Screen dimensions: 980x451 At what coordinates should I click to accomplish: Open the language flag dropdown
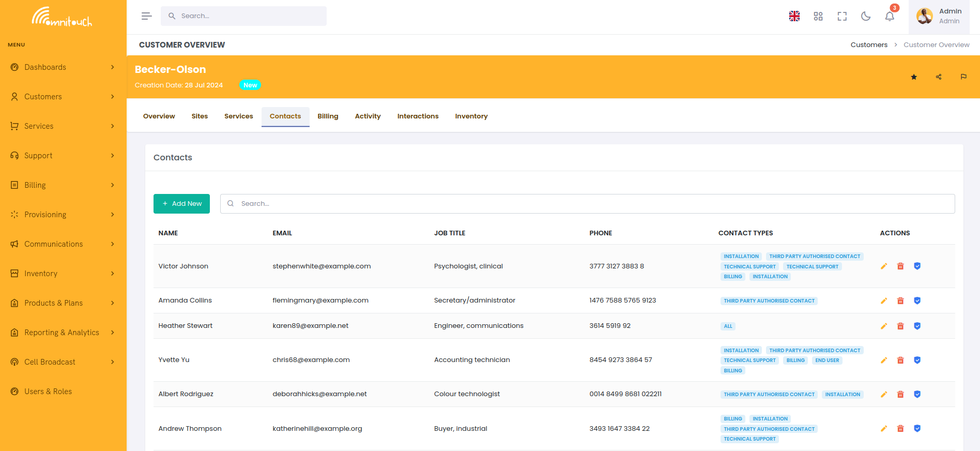coord(794,16)
